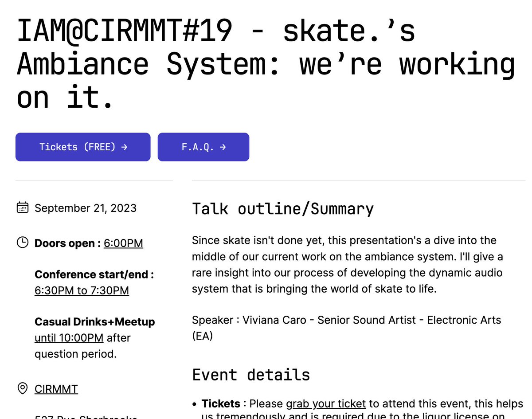Viewport: 532px width, 419px height.
Task: Click the location pin icon beside CIRMMT
Action: coord(23,388)
